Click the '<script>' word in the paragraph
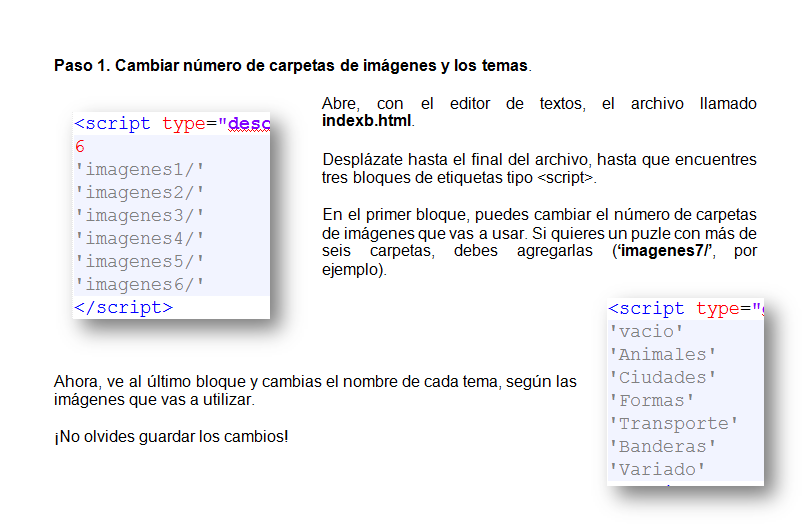 565,178
